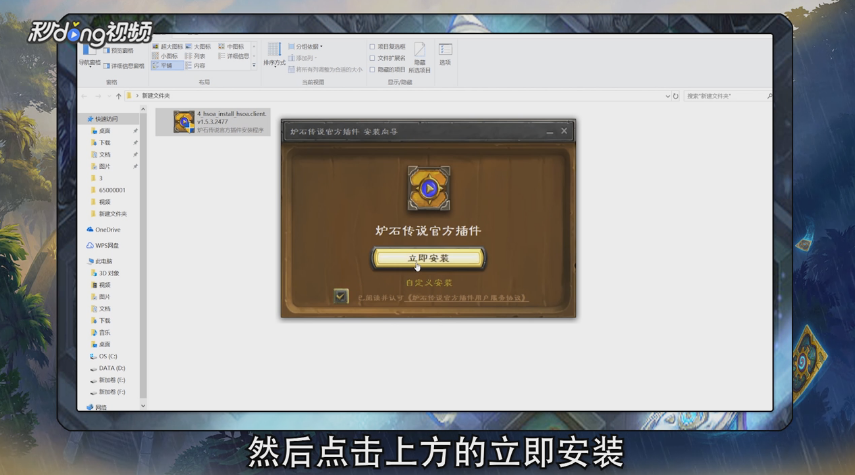Open the 排序方式 sort by menu
The width and height of the screenshot is (855, 475).
click(274, 55)
